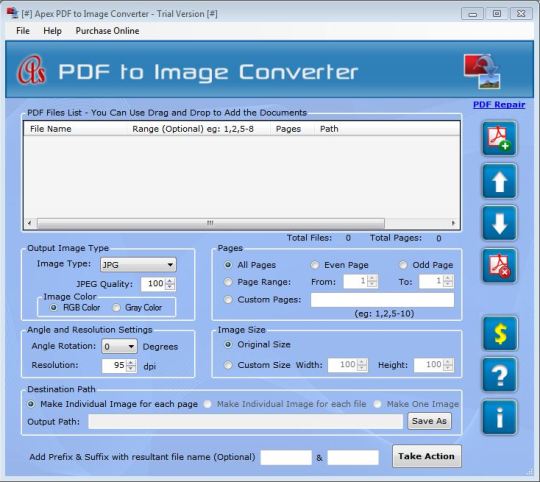Click the Prefix input field

[286, 458]
